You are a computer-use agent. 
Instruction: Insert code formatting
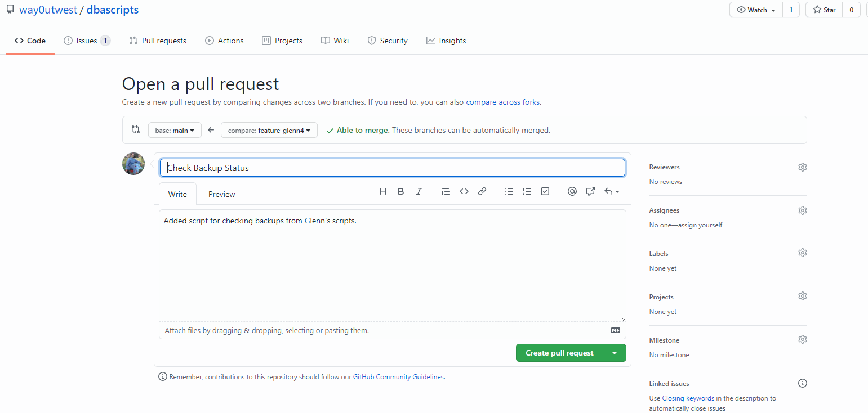click(x=464, y=191)
